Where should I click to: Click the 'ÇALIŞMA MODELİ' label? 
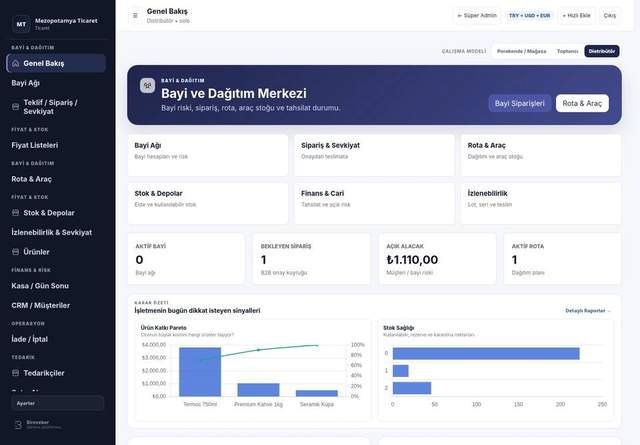464,51
